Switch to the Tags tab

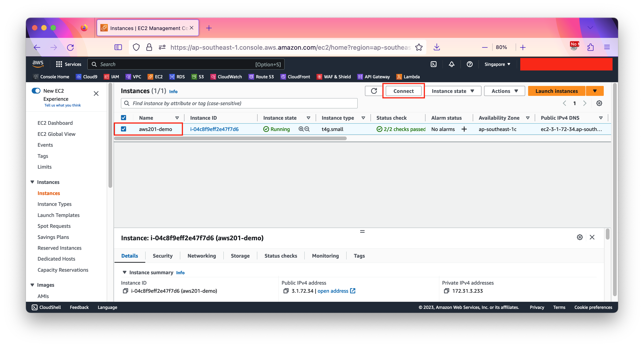(x=359, y=256)
